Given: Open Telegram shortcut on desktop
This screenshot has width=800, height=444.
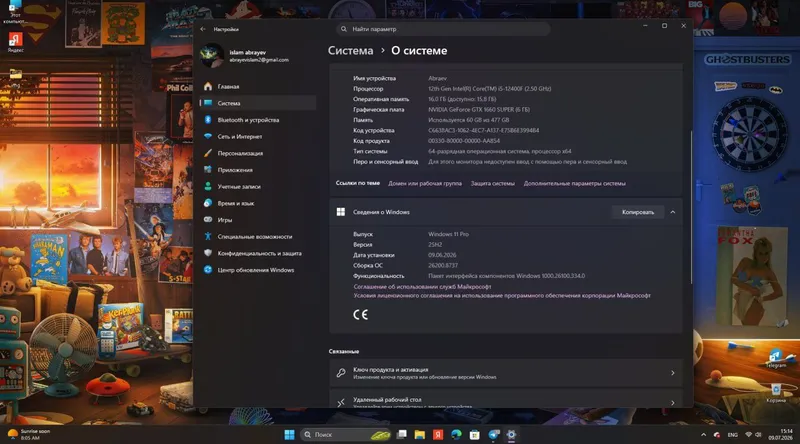Looking at the screenshot, I should coord(776,358).
